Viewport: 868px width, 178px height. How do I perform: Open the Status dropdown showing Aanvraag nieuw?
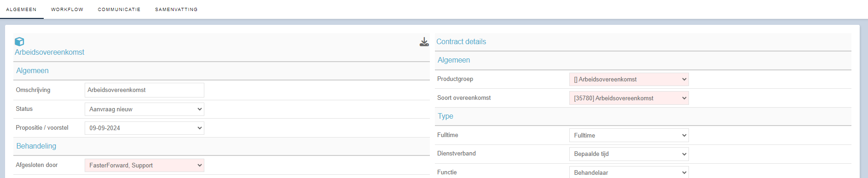pyautogui.click(x=145, y=109)
